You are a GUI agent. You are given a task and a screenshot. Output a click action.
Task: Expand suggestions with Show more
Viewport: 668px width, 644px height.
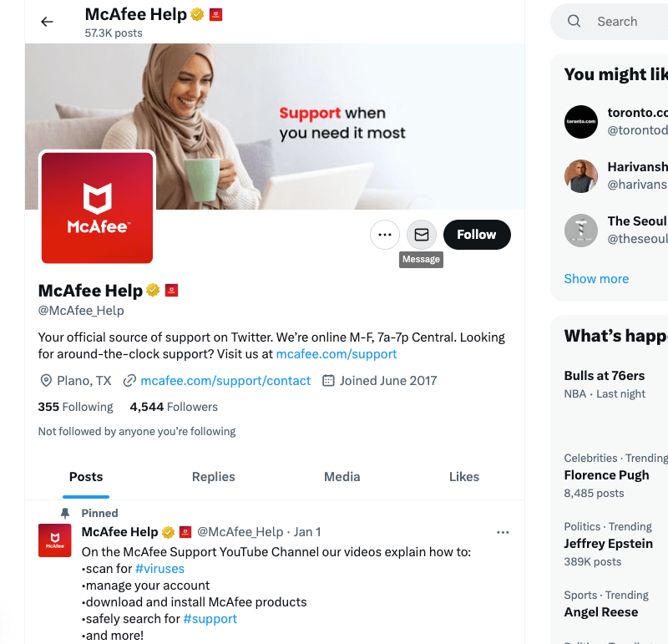tap(596, 279)
